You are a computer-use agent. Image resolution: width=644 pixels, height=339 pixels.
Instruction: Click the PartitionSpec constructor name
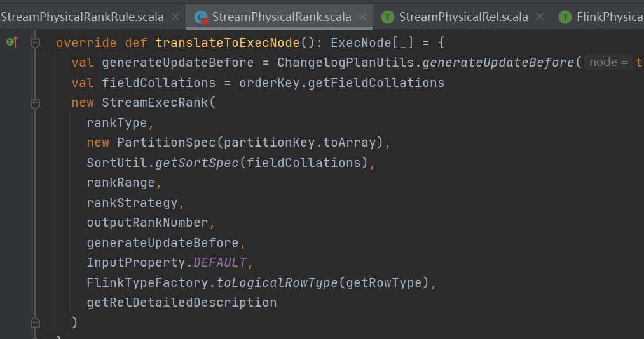click(x=167, y=143)
